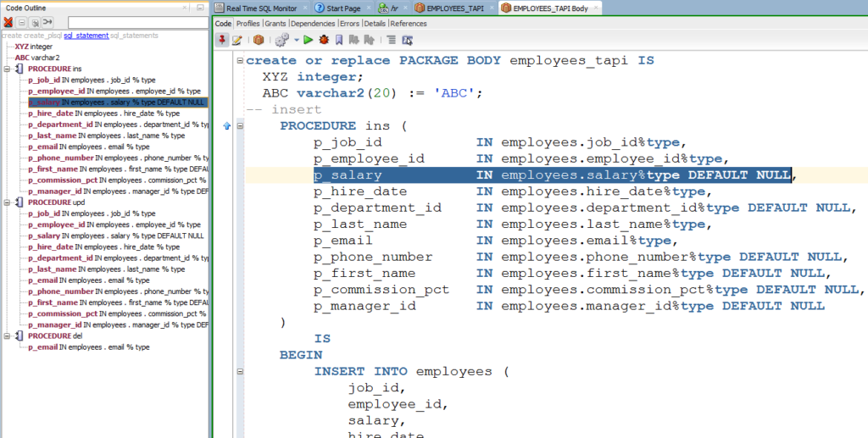Click the red Debug bug icon

tap(323, 40)
